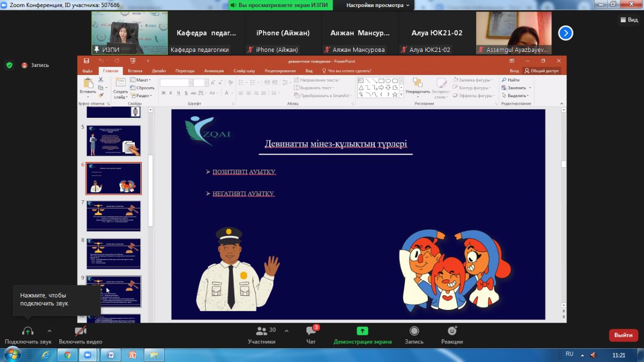Switch to the Insert (Вставка) tab
Screen dimensions: 644x362
[x=135, y=71]
